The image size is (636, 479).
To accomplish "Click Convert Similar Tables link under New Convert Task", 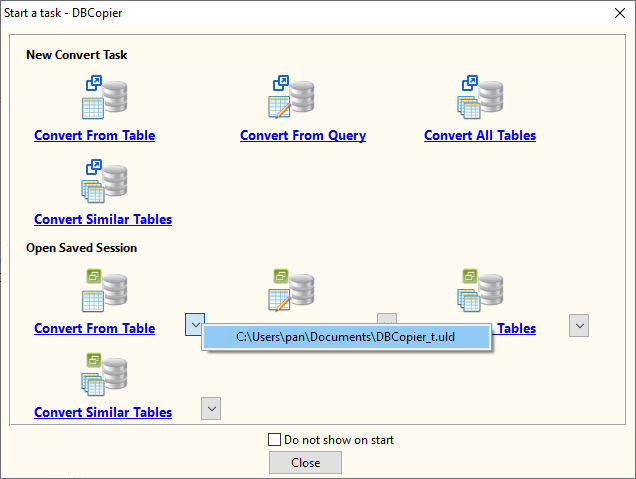I will pos(102,219).
